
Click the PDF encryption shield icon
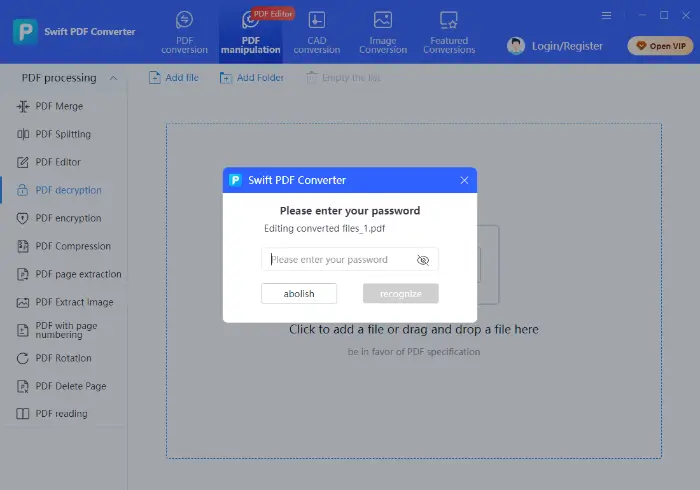[x=22, y=218]
